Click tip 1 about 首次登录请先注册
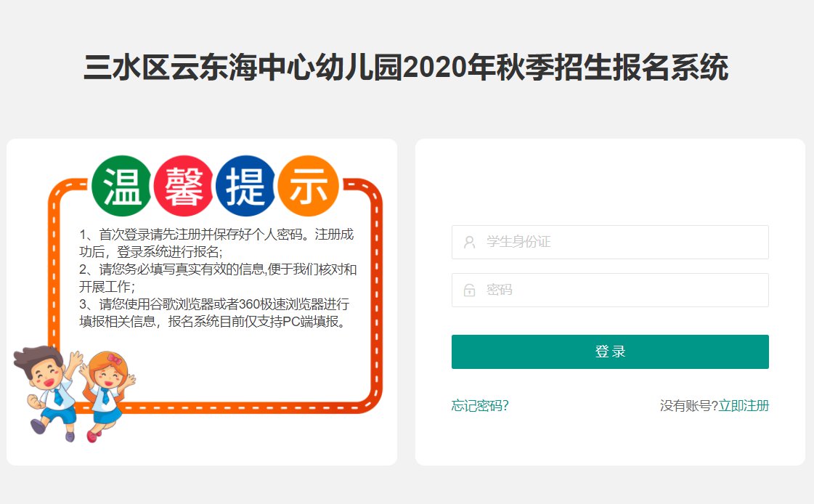 click(216, 243)
